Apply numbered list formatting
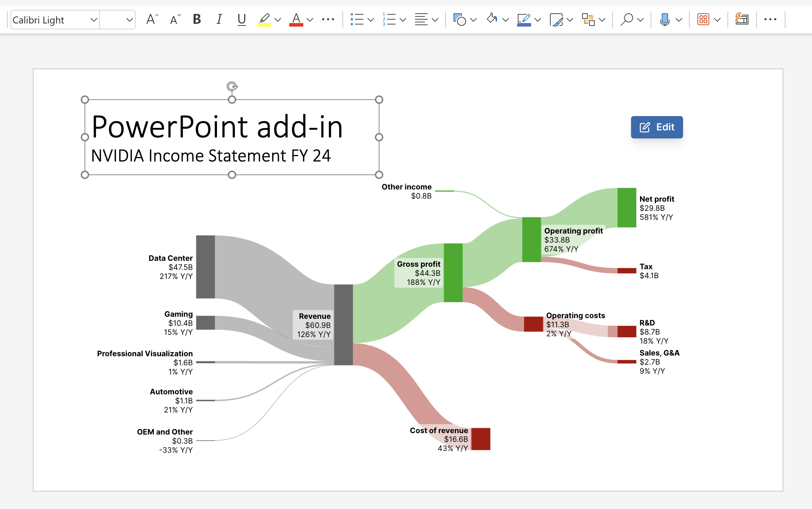 click(389, 20)
